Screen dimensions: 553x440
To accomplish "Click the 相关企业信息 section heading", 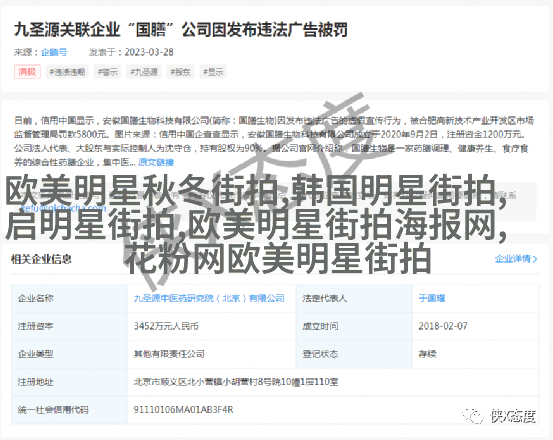I will point(41,259).
